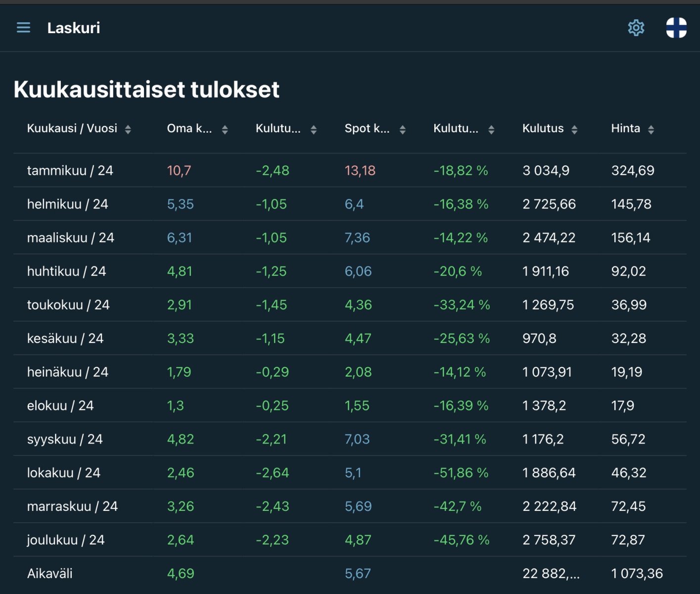This screenshot has height=594, width=700.
Task: Click the Aikaväli summary row
Action: 50,574
